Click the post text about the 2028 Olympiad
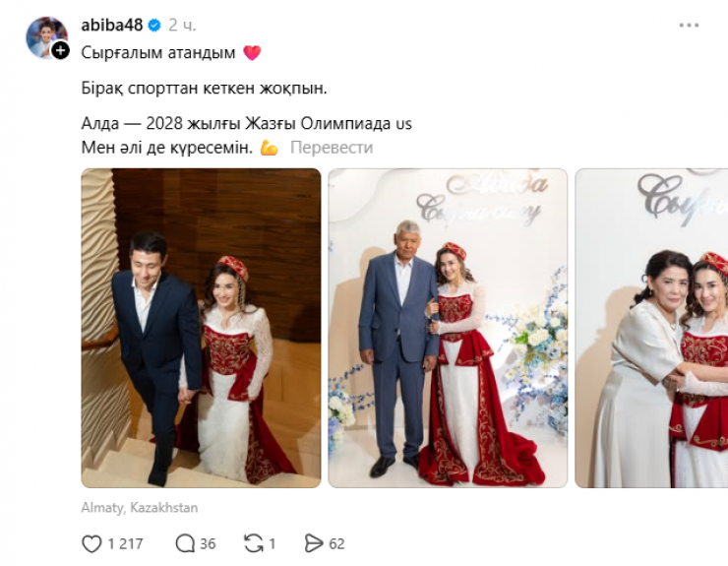The height and width of the screenshot is (566, 728). [x=247, y=124]
